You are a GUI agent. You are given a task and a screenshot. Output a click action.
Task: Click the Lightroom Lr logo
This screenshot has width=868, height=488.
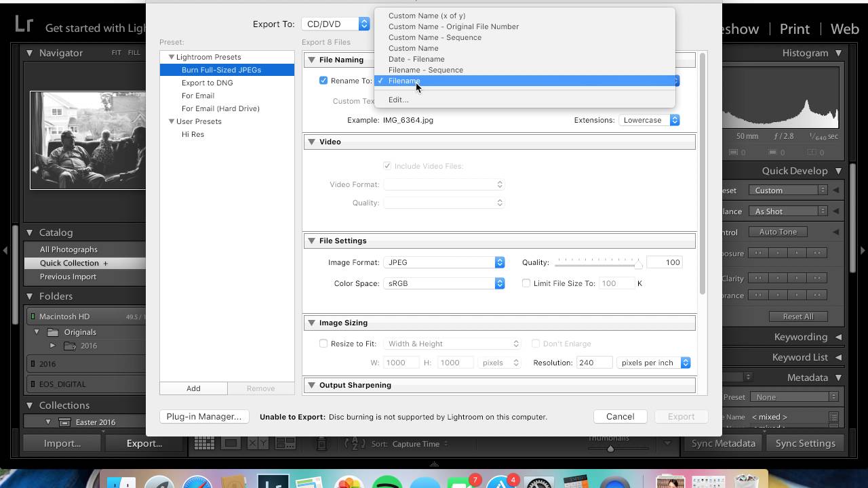[x=24, y=24]
